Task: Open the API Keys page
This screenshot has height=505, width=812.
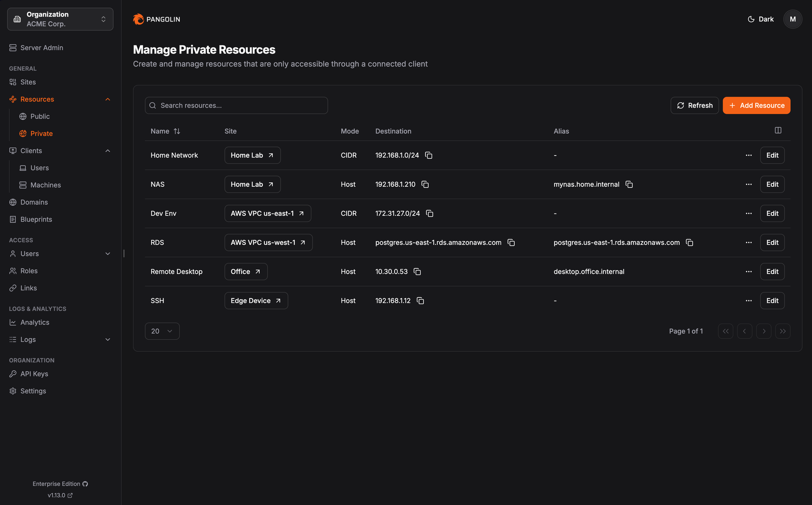Action: click(x=34, y=373)
